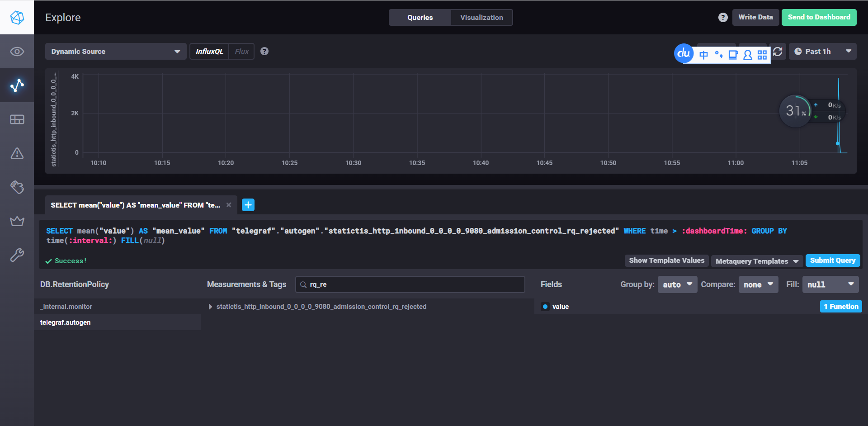Viewport: 868px width, 426px height.
Task: Click the Chronograf logo at top left
Action: [x=17, y=17]
